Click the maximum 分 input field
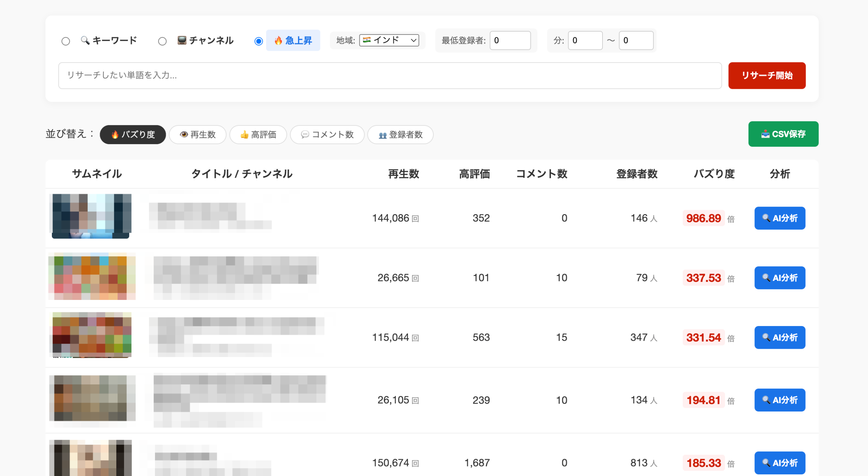Image resolution: width=868 pixels, height=476 pixels. click(636, 40)
